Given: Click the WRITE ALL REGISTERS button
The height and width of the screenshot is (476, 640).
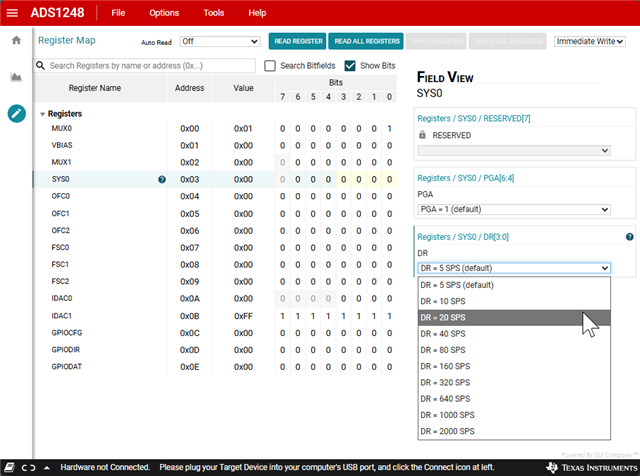Looking at the screenshot, I should tap(508, 41).
